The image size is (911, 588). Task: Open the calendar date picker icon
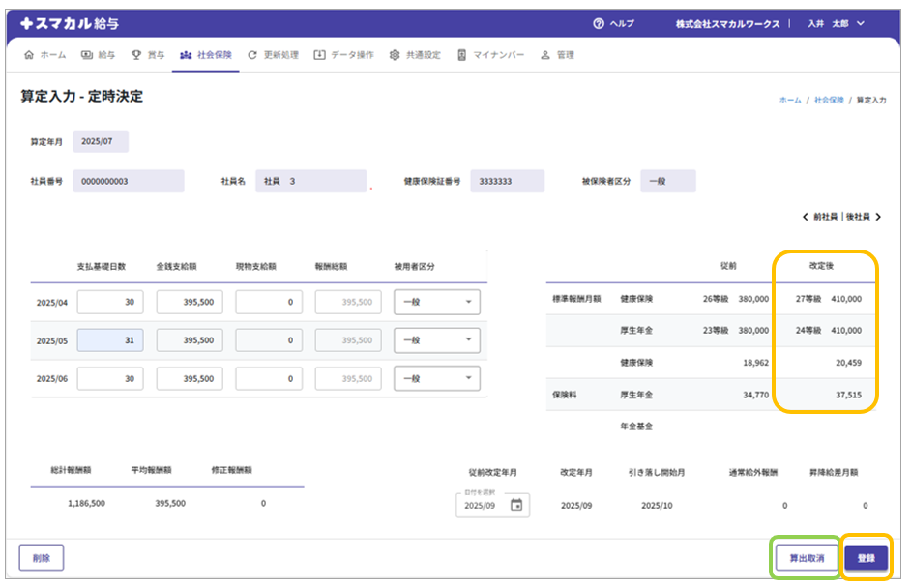[516, 505]
